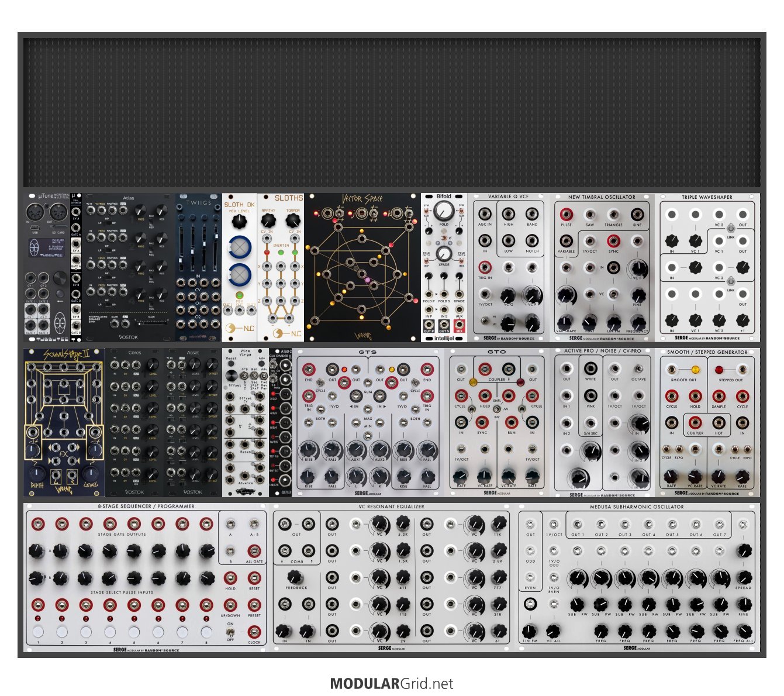Image resolution: width=784 pixels, height=696 pixels.
Task: Flip the OCTAVE switch on Active Pro module
Action: 638,369
